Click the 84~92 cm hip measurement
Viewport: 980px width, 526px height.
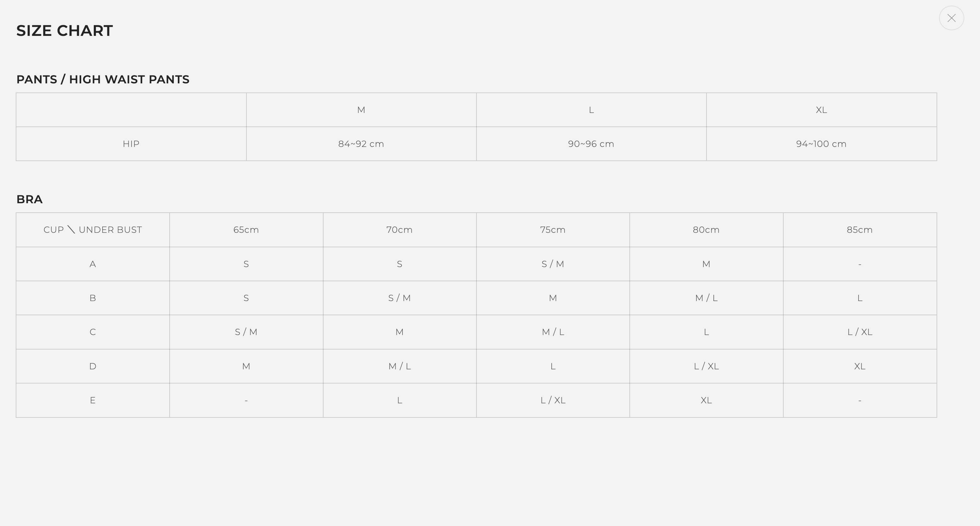pyautogui.click(x=361, y=144)
